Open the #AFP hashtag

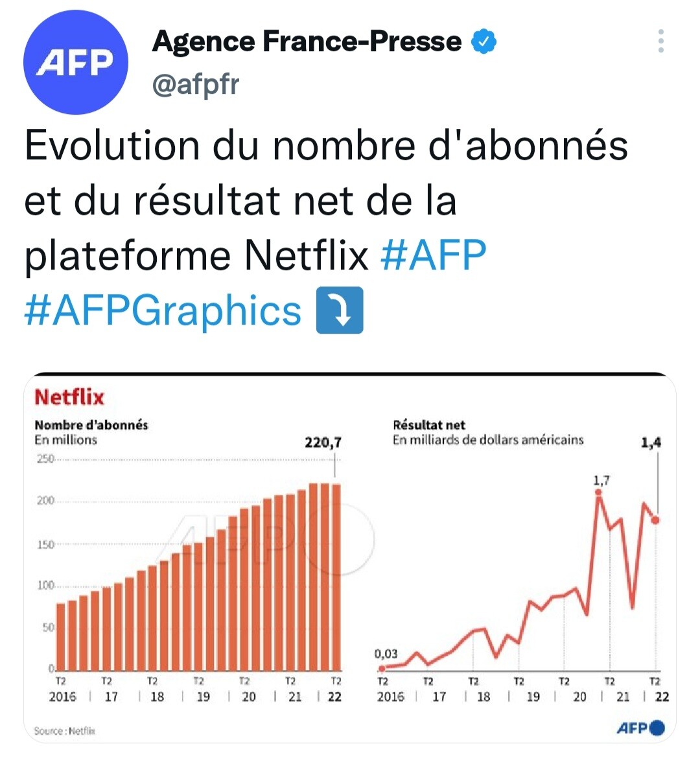tap(433, 255)
